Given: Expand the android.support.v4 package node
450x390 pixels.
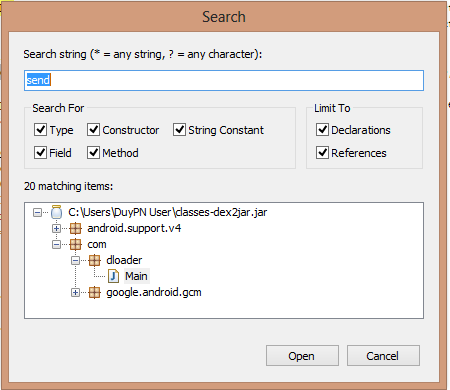Looking at the screenshot, I should pos(56,228).
